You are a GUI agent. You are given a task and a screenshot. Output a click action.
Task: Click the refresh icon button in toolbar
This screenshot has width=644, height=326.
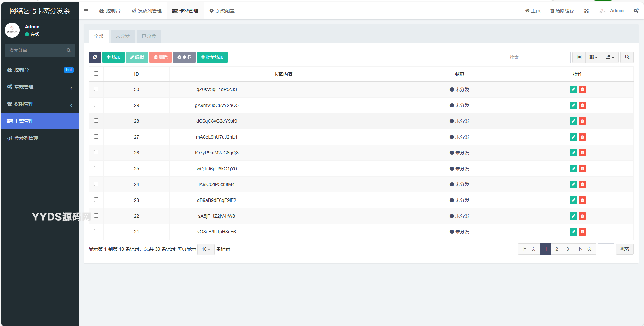(95, 57)
